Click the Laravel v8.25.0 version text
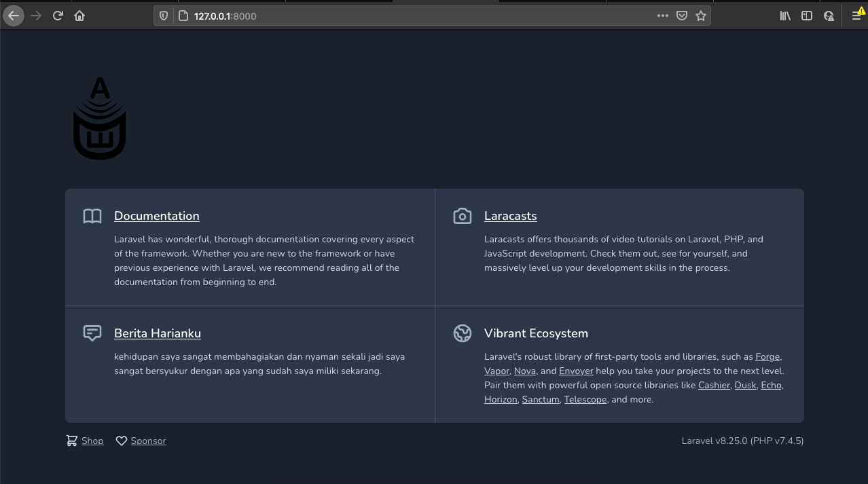Viewport: 868px width, 484px height. (x=742, y=441)
